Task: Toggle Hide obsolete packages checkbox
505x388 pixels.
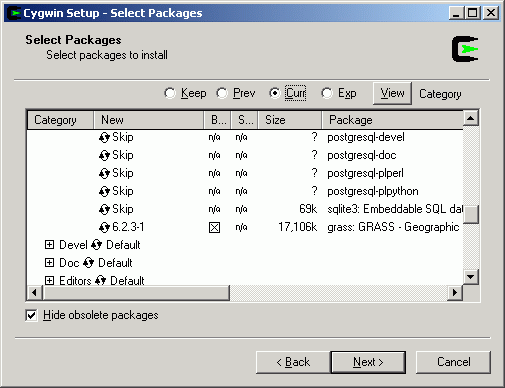Action: (31, 315)
